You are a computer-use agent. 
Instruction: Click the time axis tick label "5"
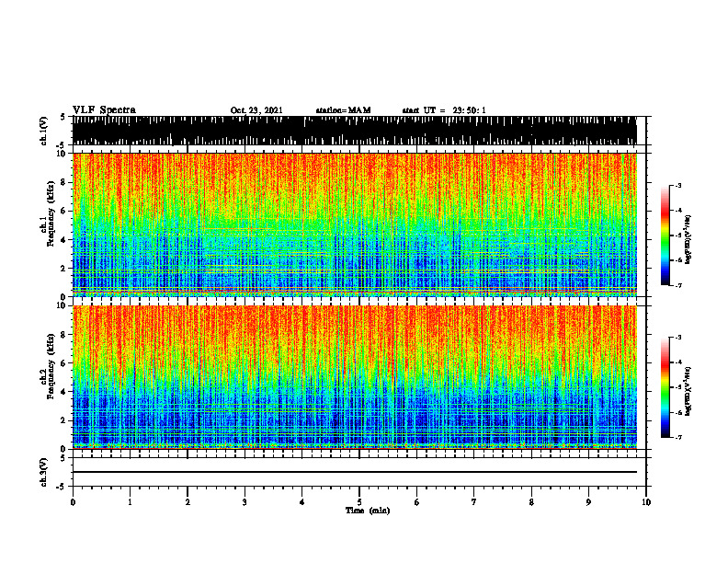click(x=359, y=502)
